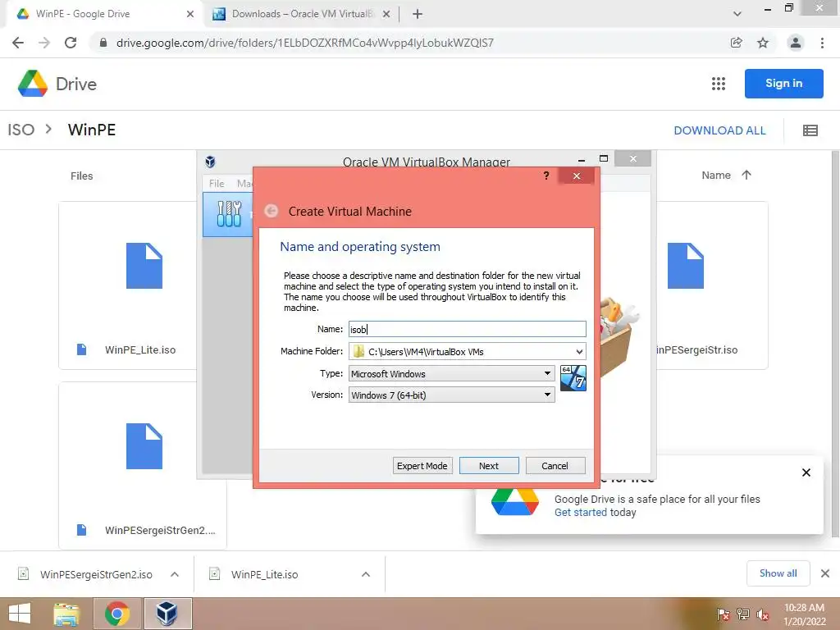840x630 pixels.
Task: Click the Chrome taskbar icon
Action: [x=116, y=614]
